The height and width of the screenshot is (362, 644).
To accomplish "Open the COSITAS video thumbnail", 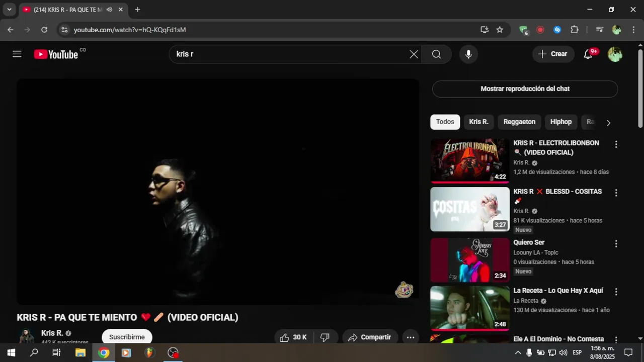I will (x=470, y=209).
